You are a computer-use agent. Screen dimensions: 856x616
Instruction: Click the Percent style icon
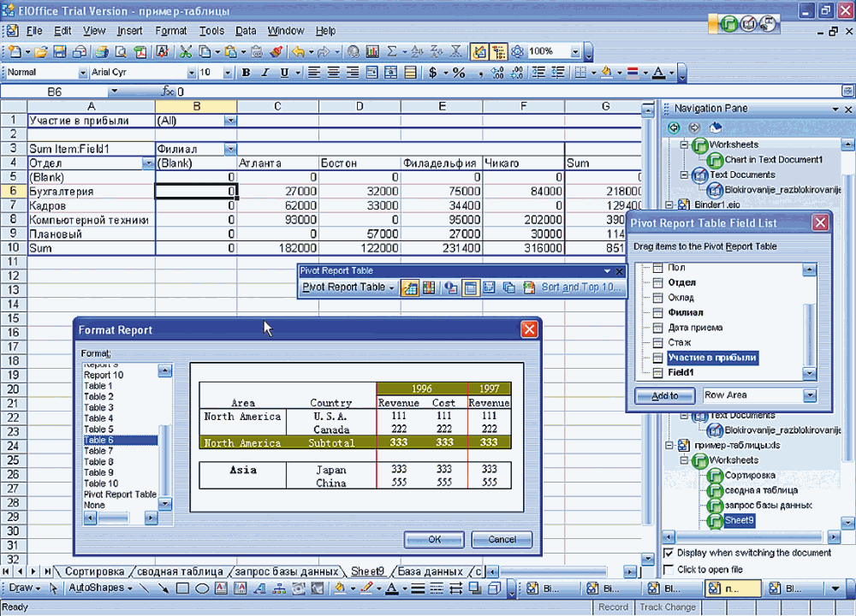459,73
